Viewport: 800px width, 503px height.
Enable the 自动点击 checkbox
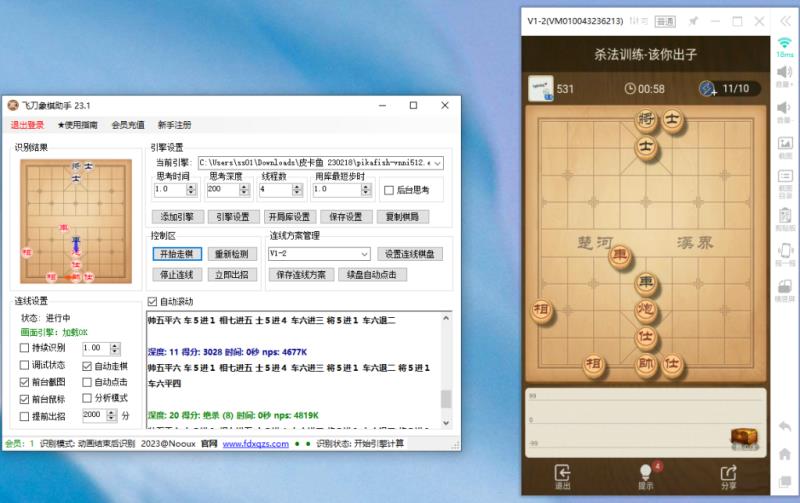(x=87, y=382)
